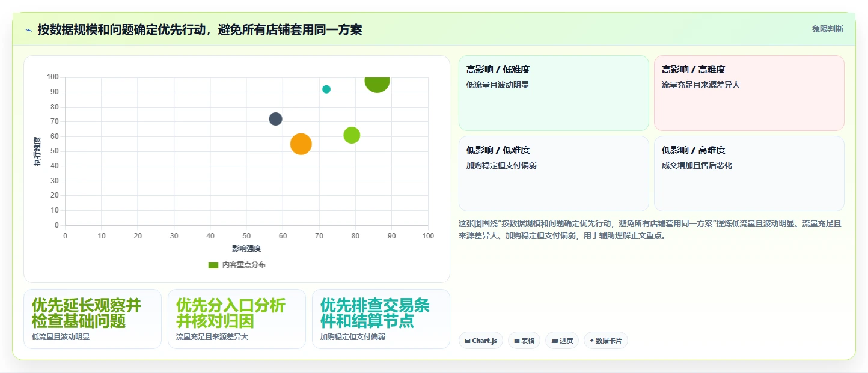Click the light green bubble in chart
The image size is (868, 373).
[x=352, y=136]
